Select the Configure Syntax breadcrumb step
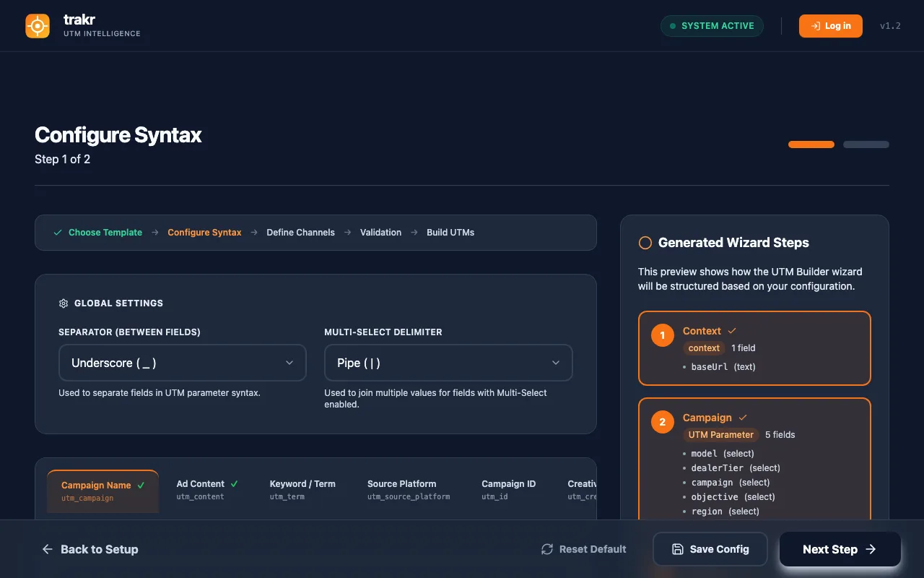 pos(204,233)
